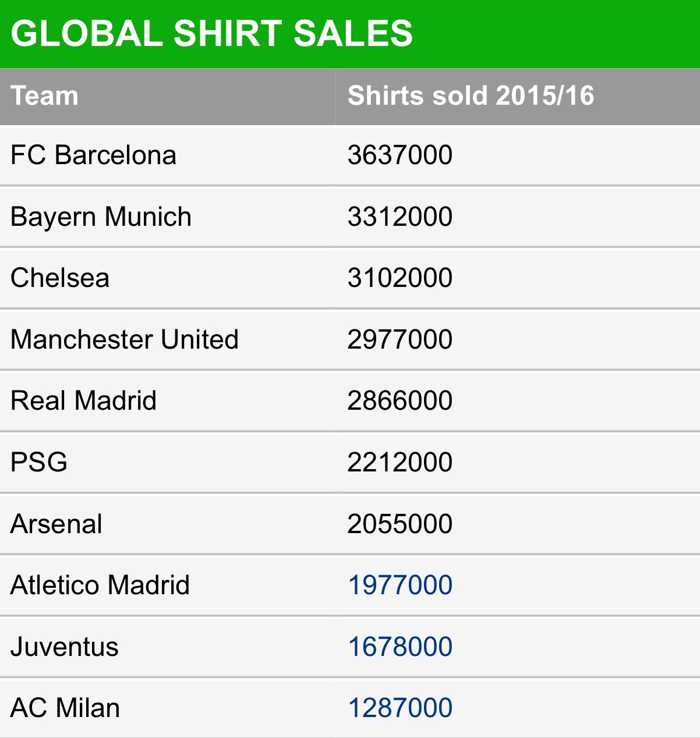
Task: Open the Atletico Madrid 1977000 link
Action: (x=400, y=585)
